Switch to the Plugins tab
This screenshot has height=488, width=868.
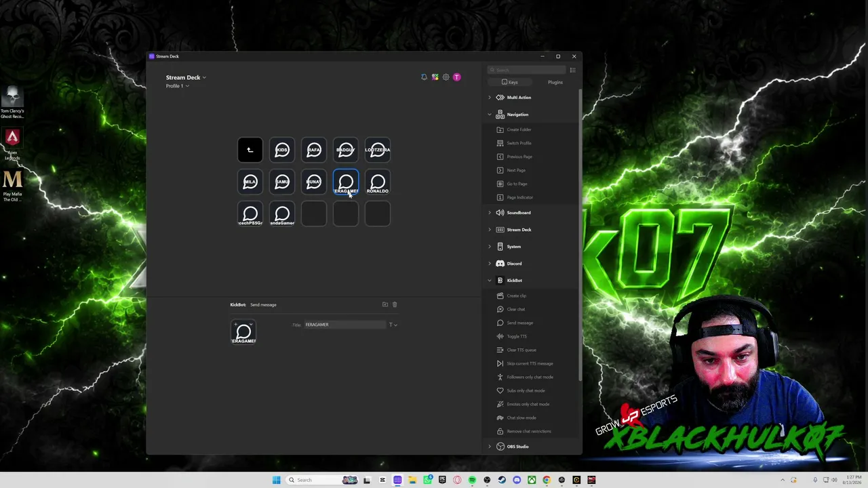pyautogui.click(x=555, y=82)
